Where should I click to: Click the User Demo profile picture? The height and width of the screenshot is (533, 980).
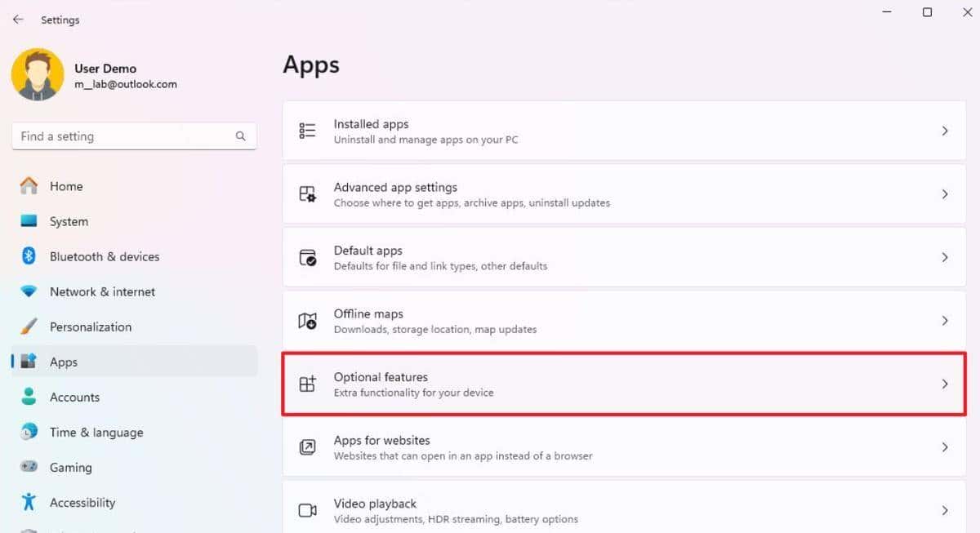tap(37, 73)
